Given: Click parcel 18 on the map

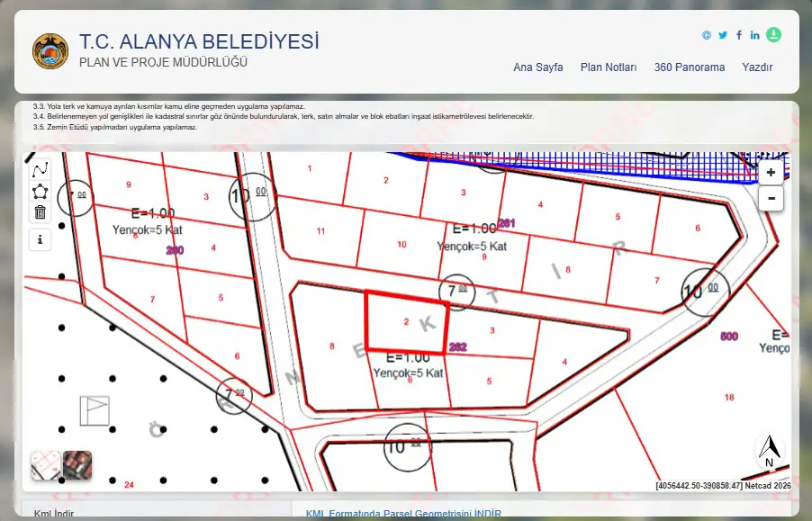Looking at the screenshot, I should (x=729, y=398).
